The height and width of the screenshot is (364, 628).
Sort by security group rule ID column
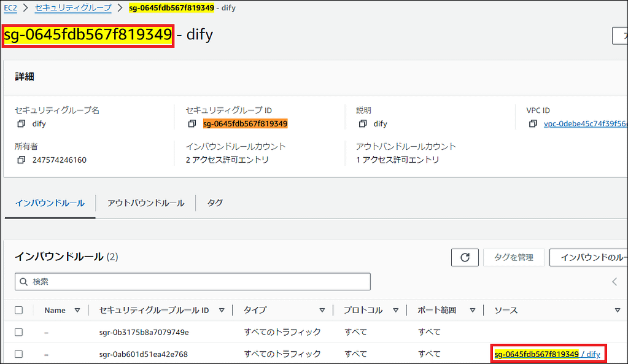(222, 311)
